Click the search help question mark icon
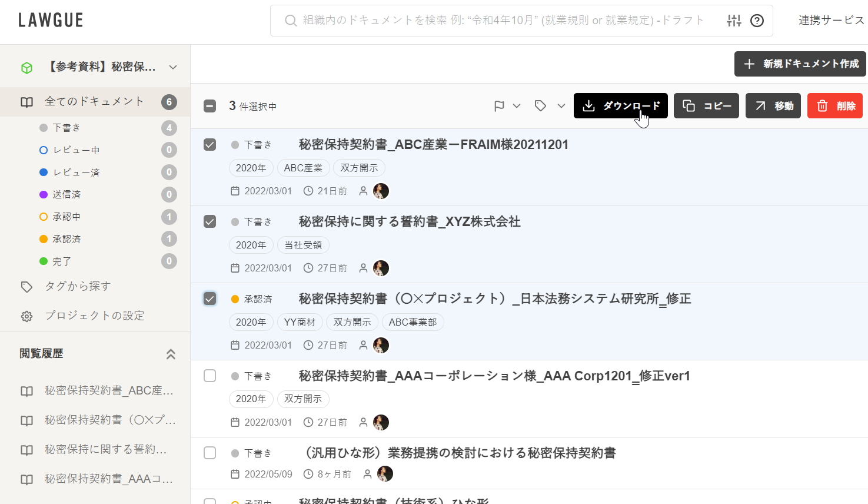 (x=757, y=21)
